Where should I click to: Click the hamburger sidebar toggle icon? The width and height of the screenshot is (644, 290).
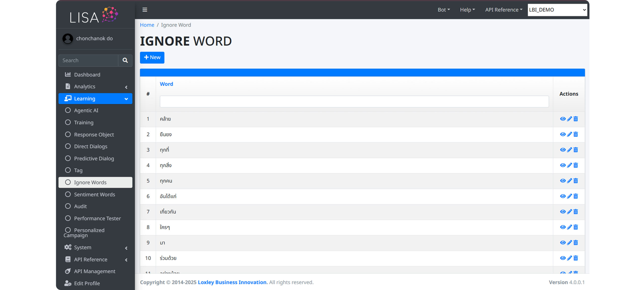(x=145, y=10)
